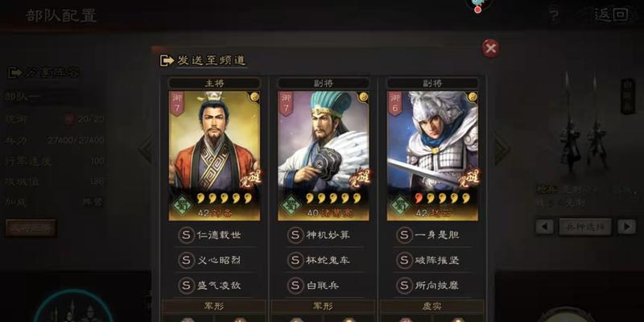
Task: Open the help question mark icon
Action: [554, 15]
